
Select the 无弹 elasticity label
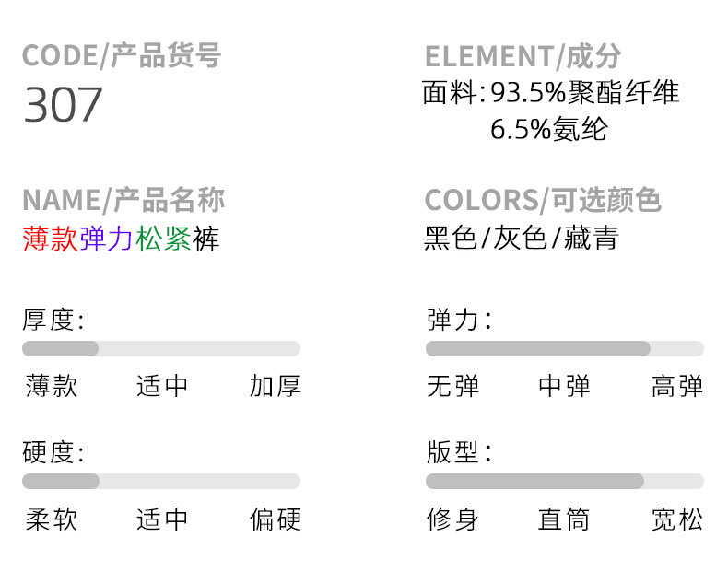click(x=453, y=386)
